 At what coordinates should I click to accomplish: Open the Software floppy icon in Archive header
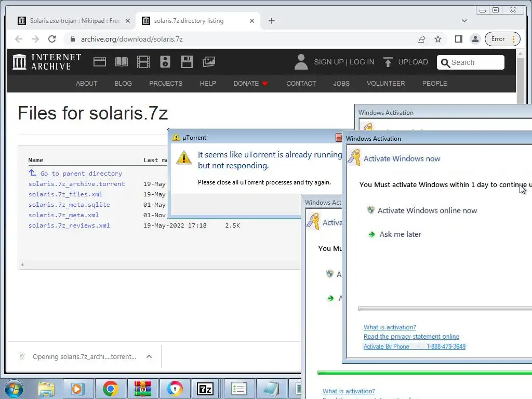coord(187,62)
